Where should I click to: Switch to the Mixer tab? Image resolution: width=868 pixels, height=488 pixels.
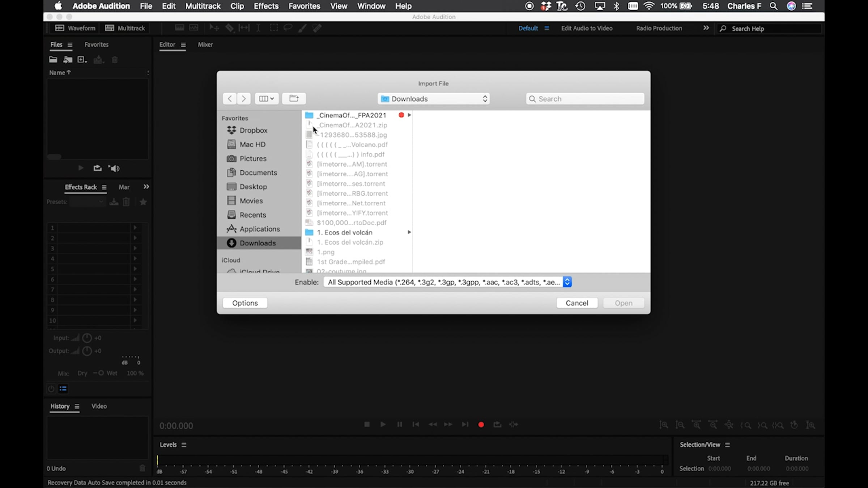click(205, 44)
